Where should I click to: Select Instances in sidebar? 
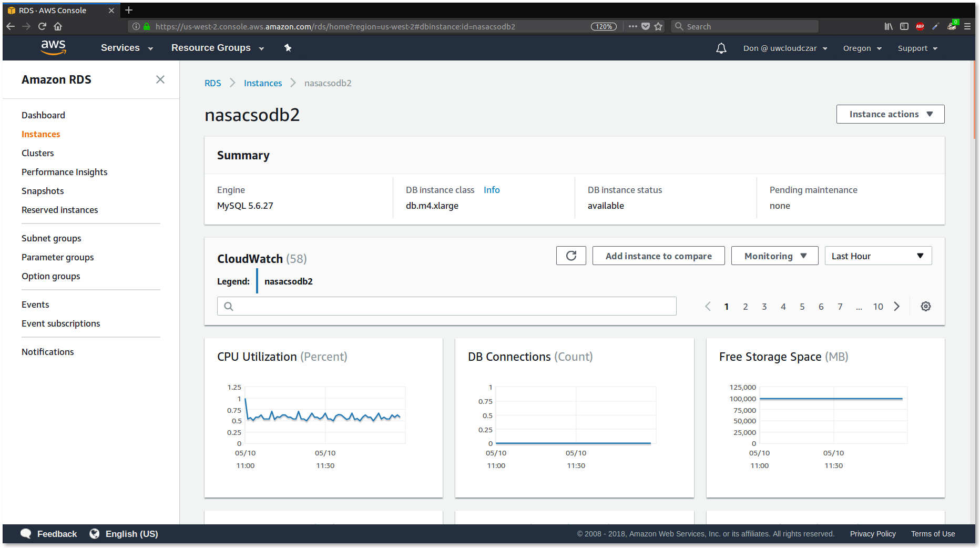coord(40,134)
